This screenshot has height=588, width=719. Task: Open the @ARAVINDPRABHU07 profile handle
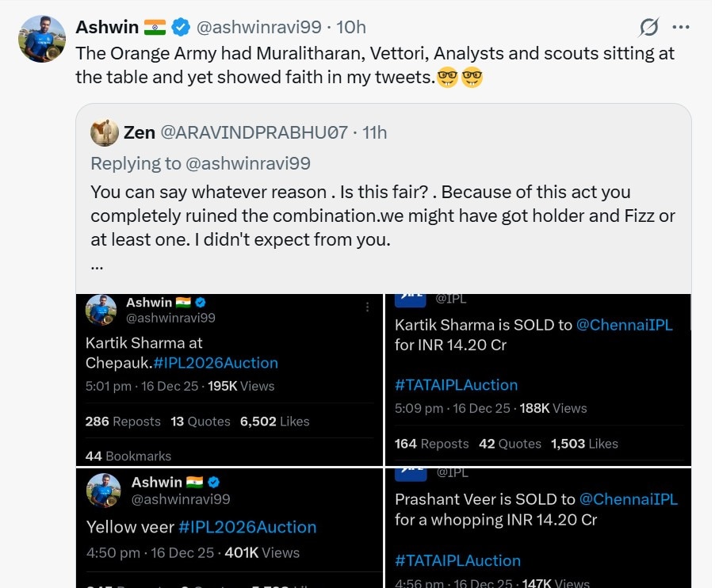tap(254, 132)
